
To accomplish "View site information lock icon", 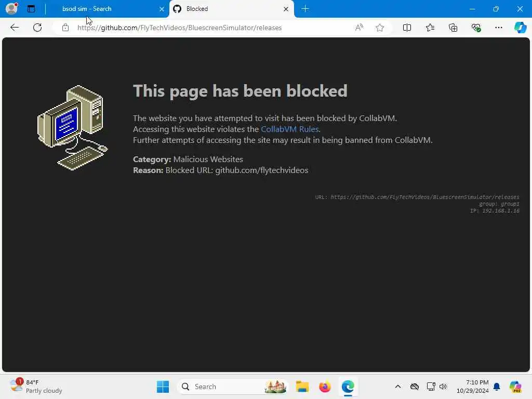I will pyautogui.click(x=65, y=28).
